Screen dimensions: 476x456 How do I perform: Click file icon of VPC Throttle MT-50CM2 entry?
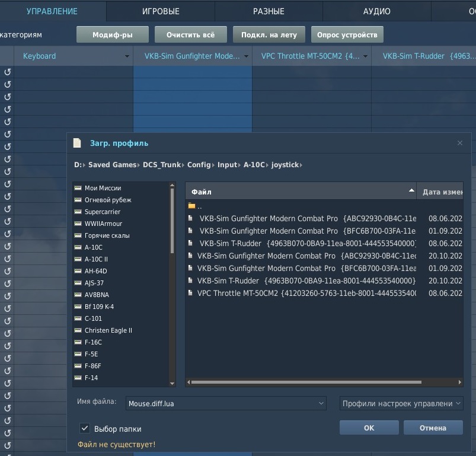pos(190,293)
